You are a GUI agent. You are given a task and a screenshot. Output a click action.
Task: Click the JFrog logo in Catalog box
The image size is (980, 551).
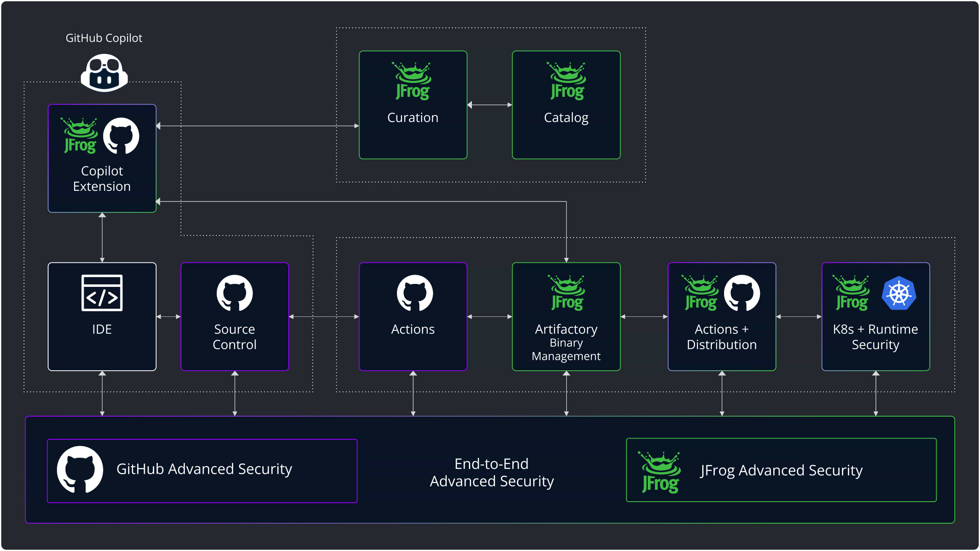click(567, 81)
